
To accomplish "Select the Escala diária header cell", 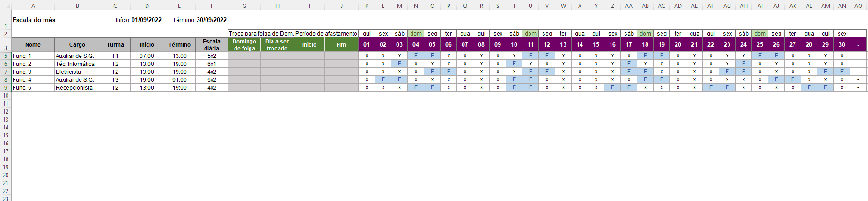I will [x=212, y=45].
